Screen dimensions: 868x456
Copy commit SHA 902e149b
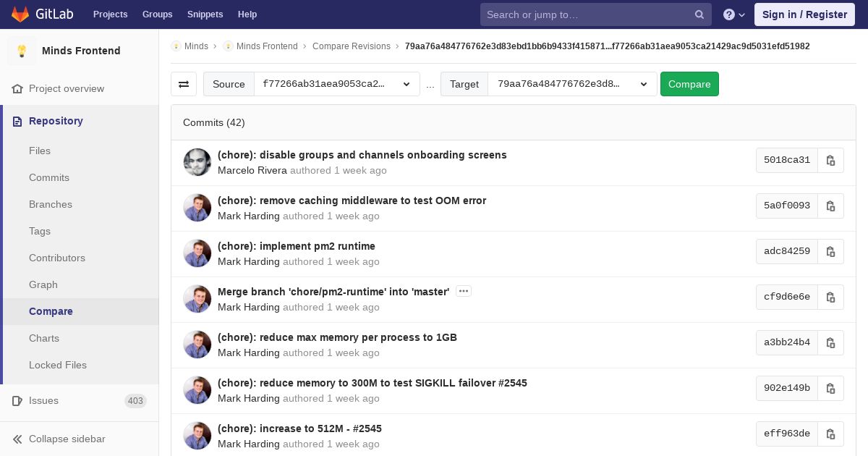[830, 388]
